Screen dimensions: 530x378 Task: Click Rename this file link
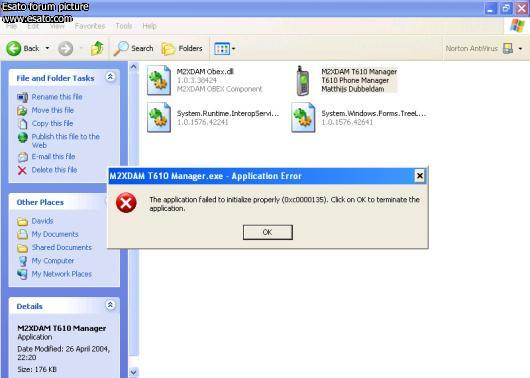(x=57, y=97)
